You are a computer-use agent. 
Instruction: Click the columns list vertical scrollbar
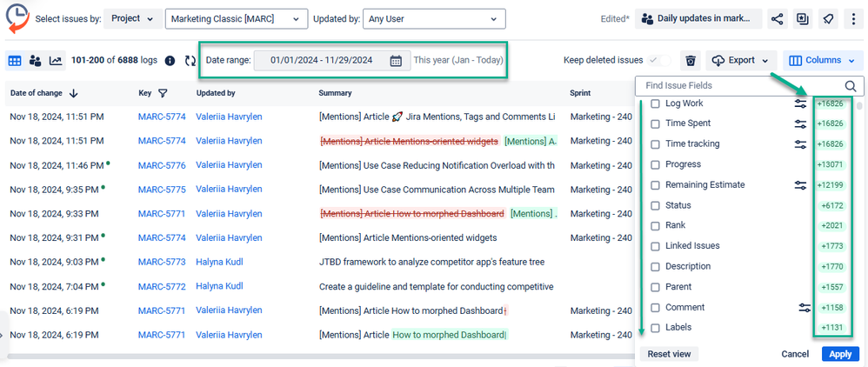[x=859, y=106]
